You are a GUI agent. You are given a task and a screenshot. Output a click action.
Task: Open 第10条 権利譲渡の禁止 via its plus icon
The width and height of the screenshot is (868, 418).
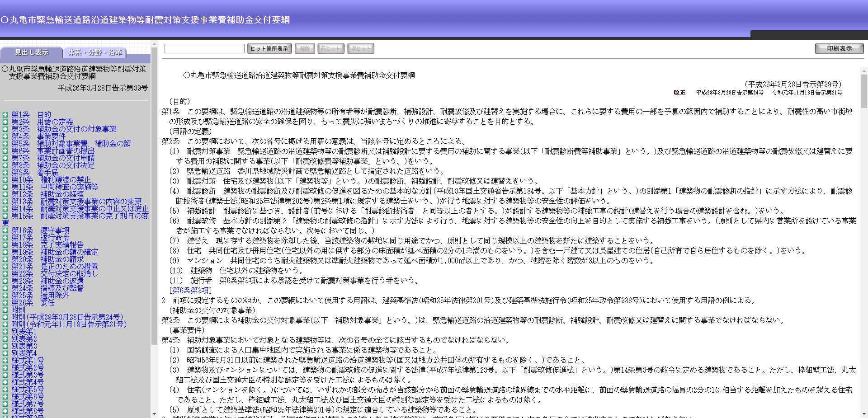[x=5, y=180]
